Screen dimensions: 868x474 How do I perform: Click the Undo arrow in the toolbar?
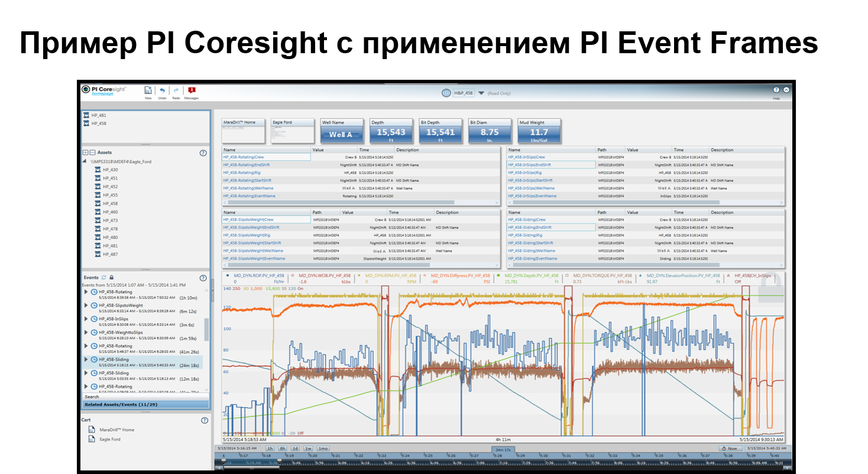tap(162, 90)
